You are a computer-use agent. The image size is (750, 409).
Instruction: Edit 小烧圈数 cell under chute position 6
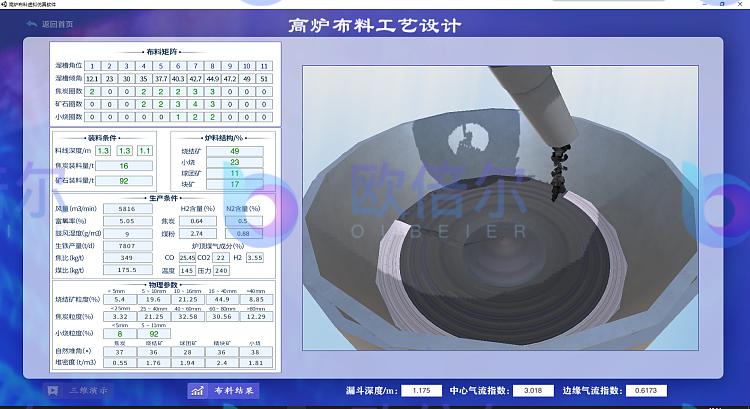point(178,117)
